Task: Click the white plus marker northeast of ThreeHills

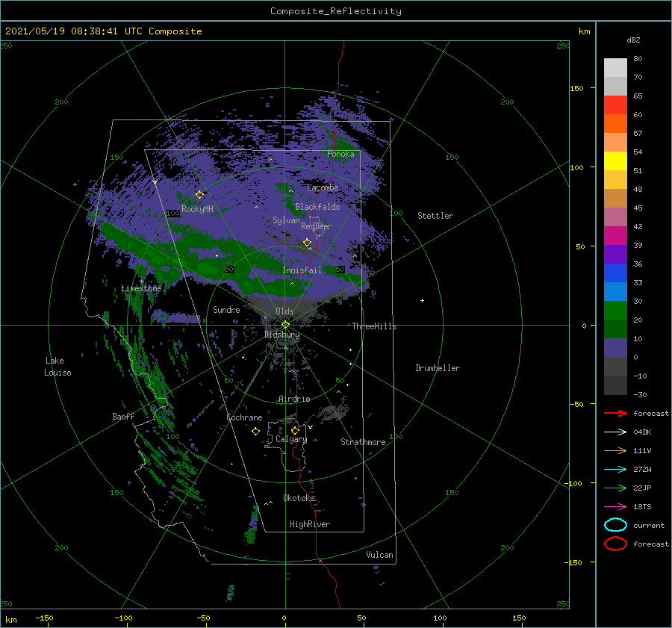Action: [422, 300]
